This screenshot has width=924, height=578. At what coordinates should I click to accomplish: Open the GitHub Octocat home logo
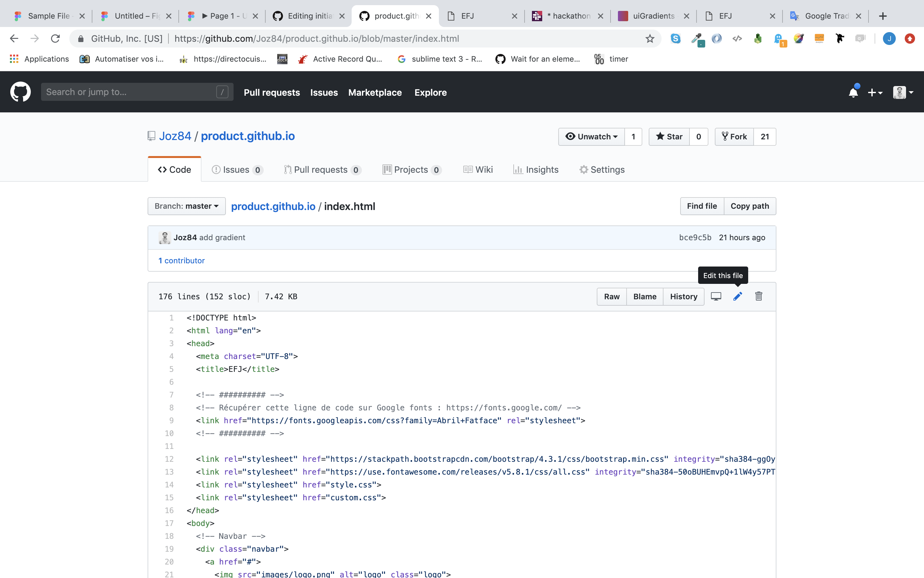point(20,92)
